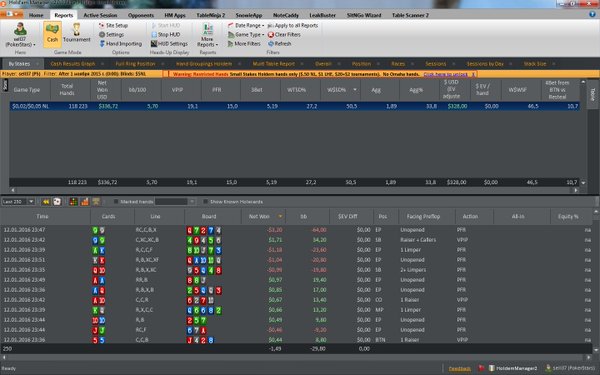Click the W$SD% column sort arrow

(355, 90)
